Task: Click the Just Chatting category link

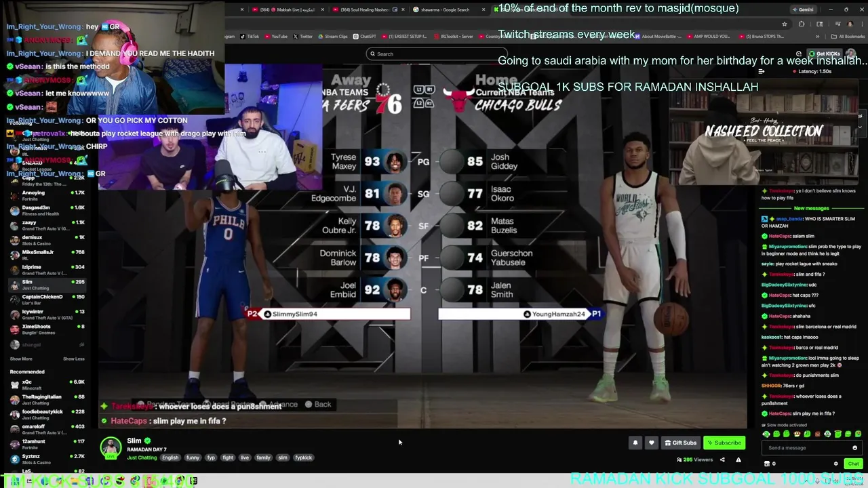Action: 142,457
